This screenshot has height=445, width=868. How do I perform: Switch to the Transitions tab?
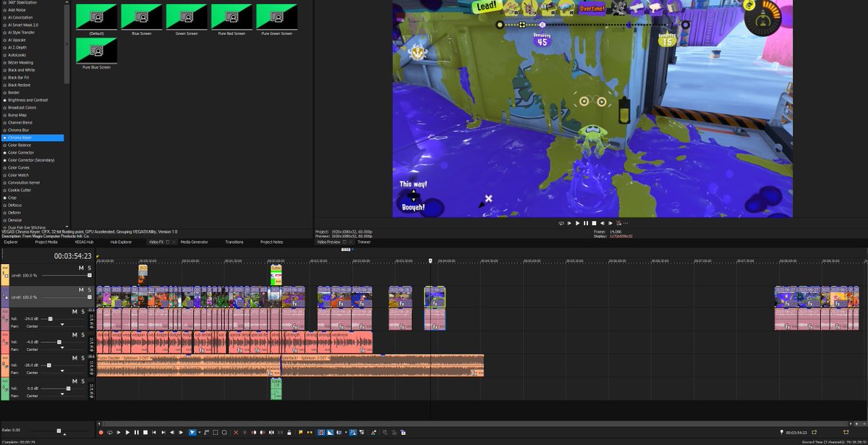(234, 242)
